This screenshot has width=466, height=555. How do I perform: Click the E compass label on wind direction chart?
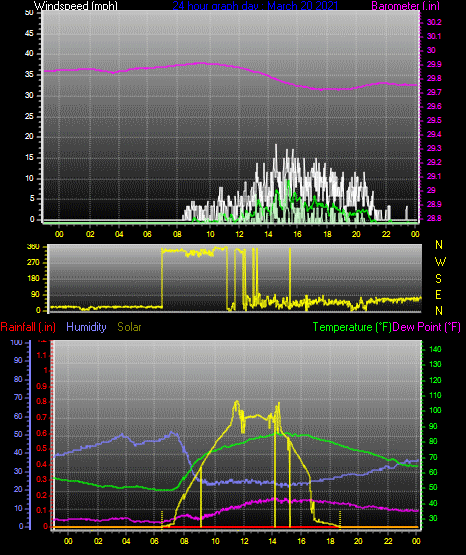(438, 295)
